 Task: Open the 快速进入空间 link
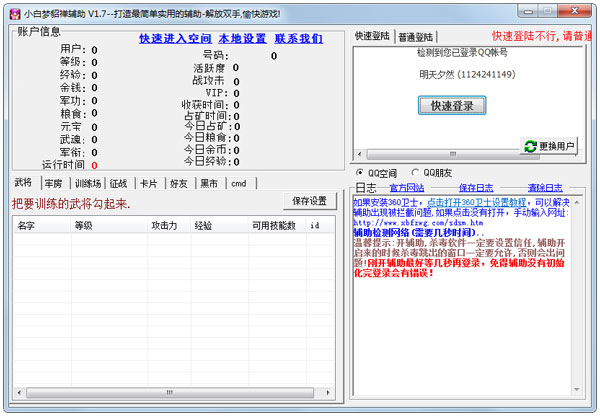(x=174, y=38)
